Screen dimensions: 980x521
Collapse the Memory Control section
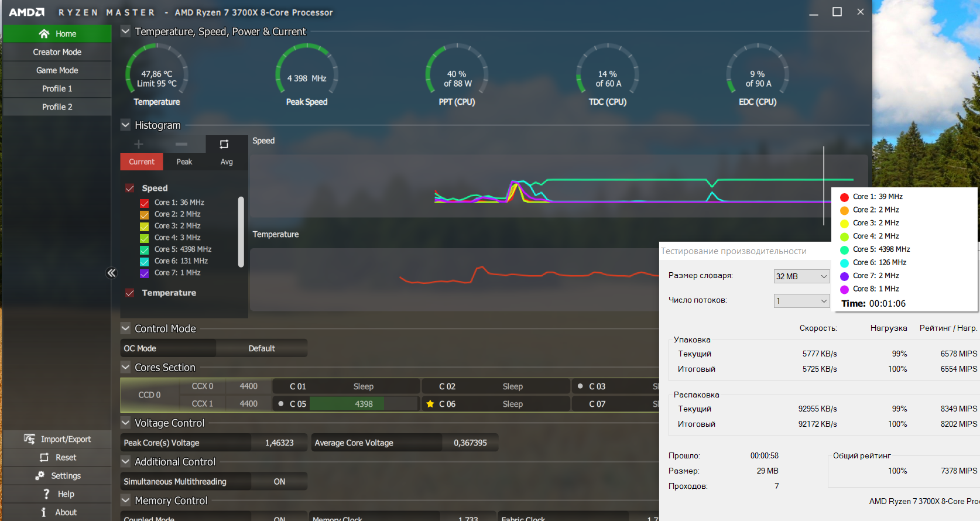pyautogui.click(x=125, y=501)
